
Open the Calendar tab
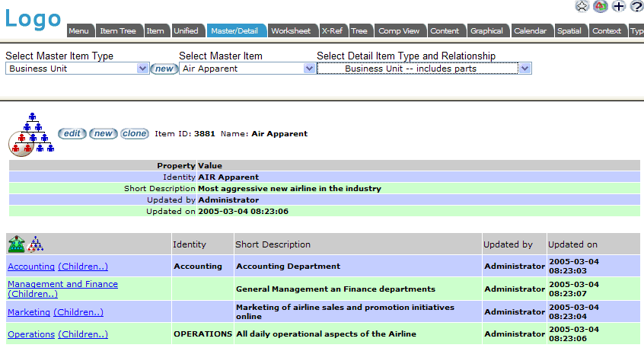coord(531,30)
